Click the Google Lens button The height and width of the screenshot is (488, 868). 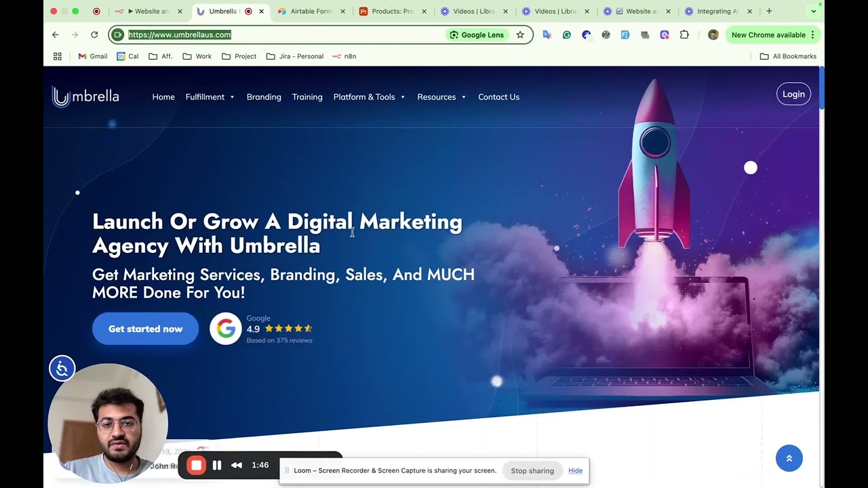477,35
